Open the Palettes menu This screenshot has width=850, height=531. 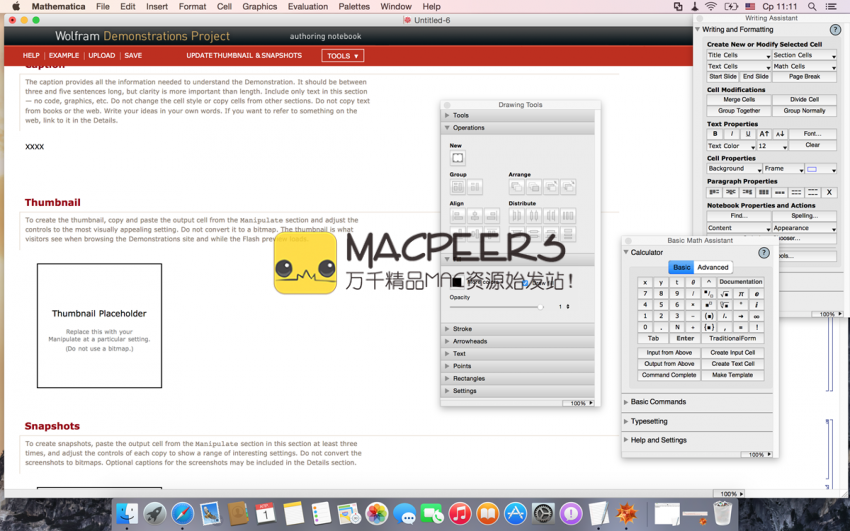[x=354, y=7]
